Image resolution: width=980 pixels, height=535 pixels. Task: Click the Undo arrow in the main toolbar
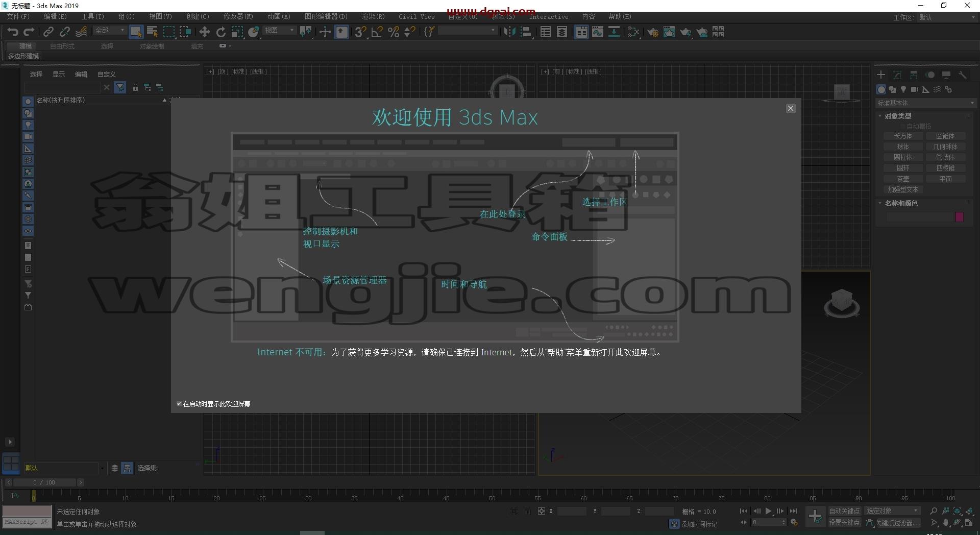(x=13, y=32)
